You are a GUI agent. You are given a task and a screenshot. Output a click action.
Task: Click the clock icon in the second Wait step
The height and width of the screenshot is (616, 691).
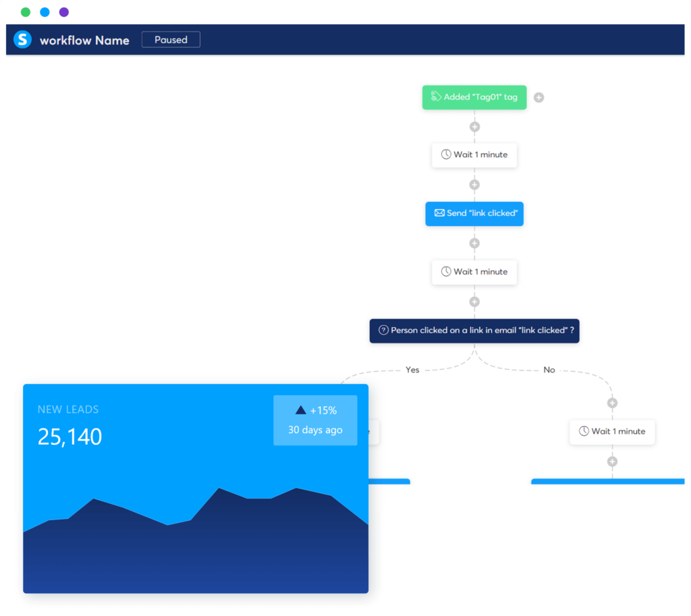click(x=445, y=272)
